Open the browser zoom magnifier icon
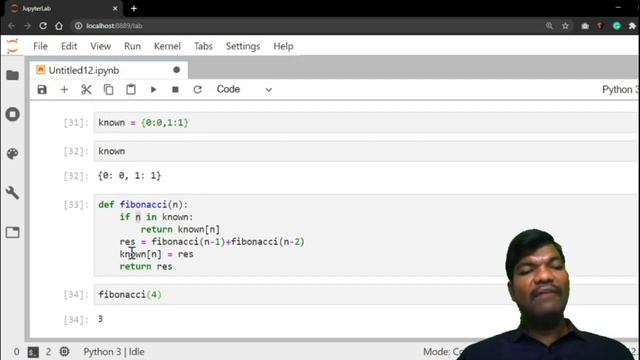 point(549,26)
